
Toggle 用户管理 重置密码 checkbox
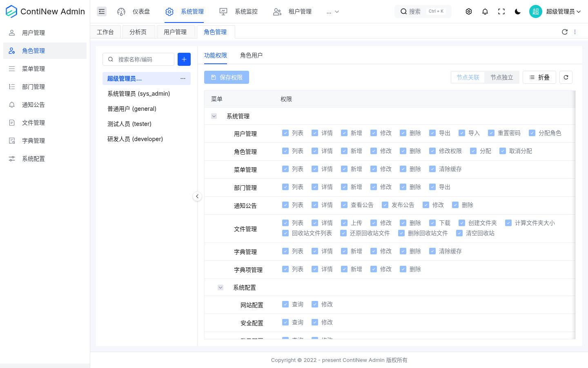pos(491,133)
